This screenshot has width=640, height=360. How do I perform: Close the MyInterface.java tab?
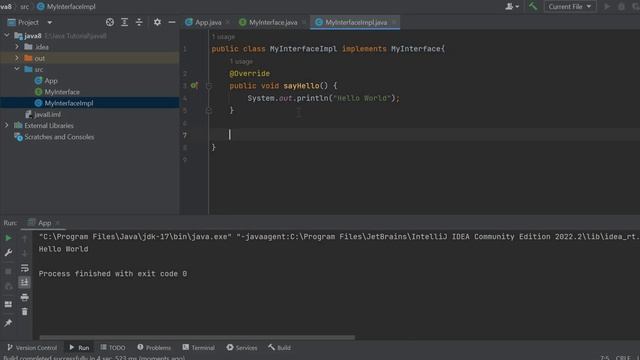[304, 22]
